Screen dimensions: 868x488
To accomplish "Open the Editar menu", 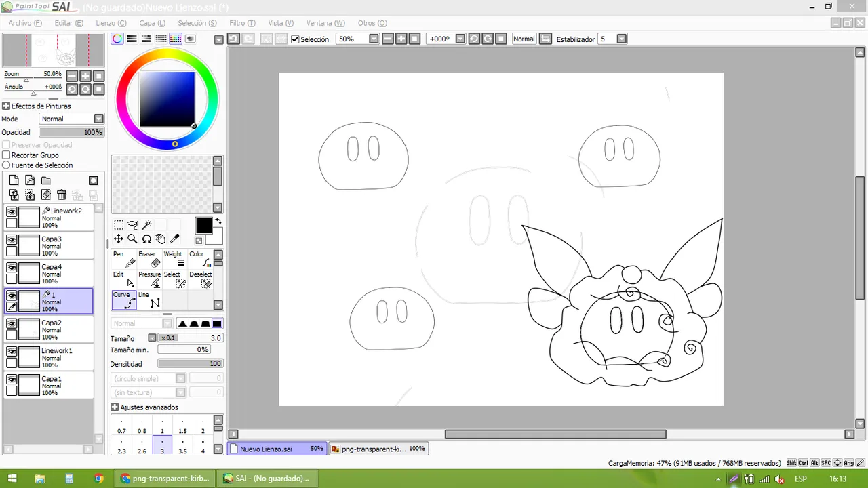I will click(68, 23).
